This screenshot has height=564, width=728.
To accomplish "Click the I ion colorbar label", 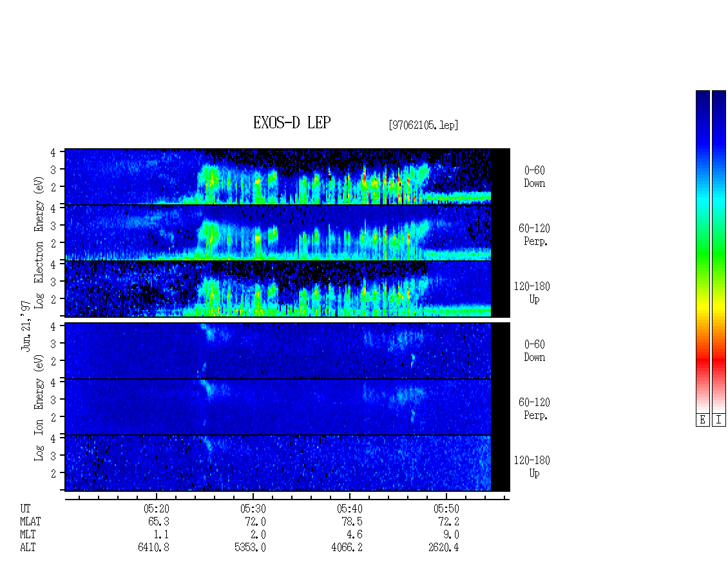I will tap(719, 420).
